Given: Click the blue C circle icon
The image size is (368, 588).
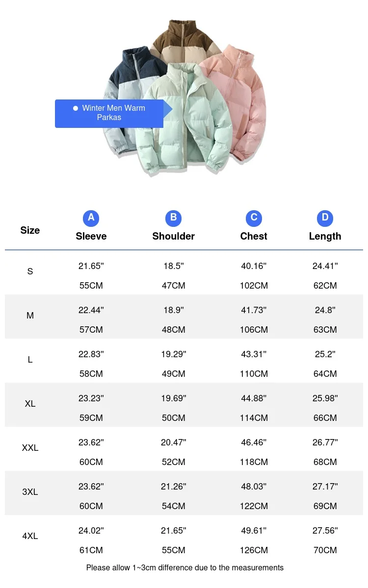Looking at the screenshot, I should coord(254,218).
